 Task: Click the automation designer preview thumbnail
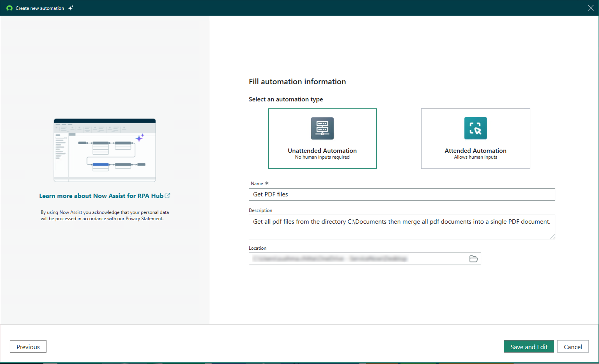coord(105,150)
